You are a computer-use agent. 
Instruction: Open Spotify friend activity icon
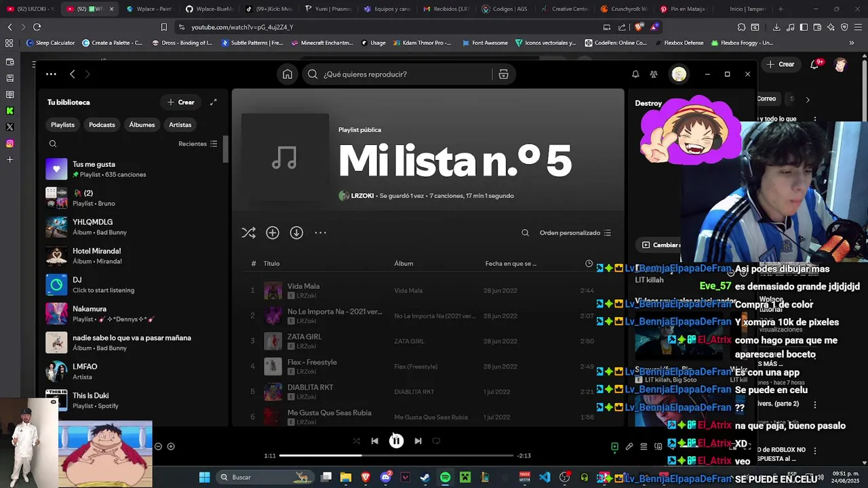tap(654, 75)
